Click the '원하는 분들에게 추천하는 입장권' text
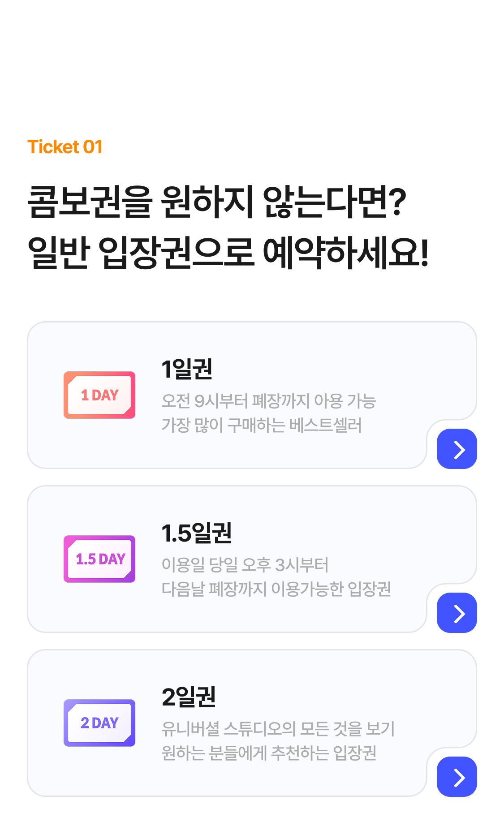Image resolution: width=504 pixels, height=813 pixels. [x=269, y=753]
